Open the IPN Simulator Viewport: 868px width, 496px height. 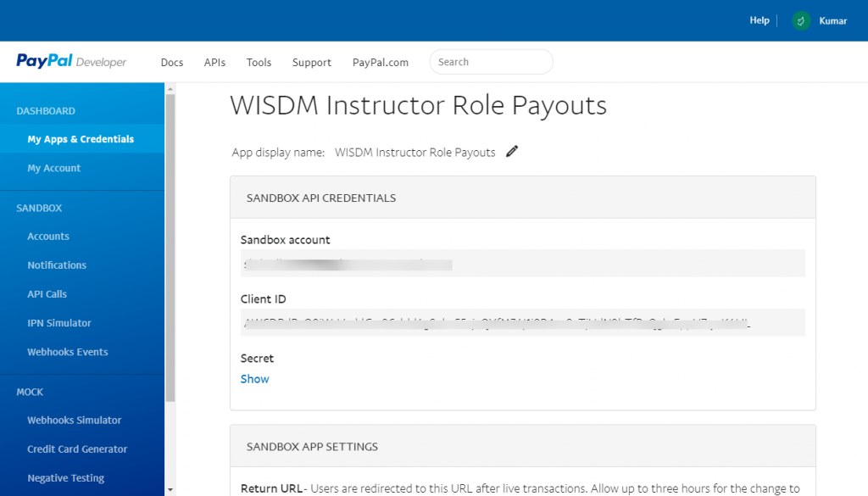coord(59,323)
